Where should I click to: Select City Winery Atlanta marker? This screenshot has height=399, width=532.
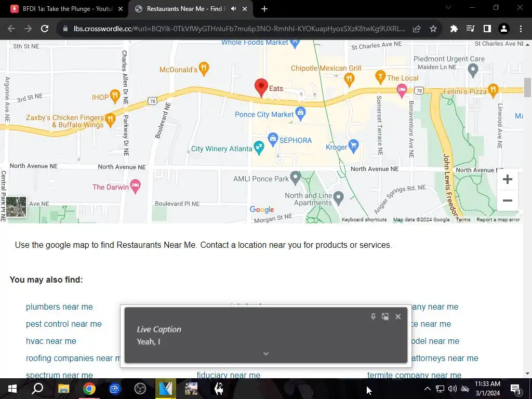pyautogui.click(x=259, y=148)
